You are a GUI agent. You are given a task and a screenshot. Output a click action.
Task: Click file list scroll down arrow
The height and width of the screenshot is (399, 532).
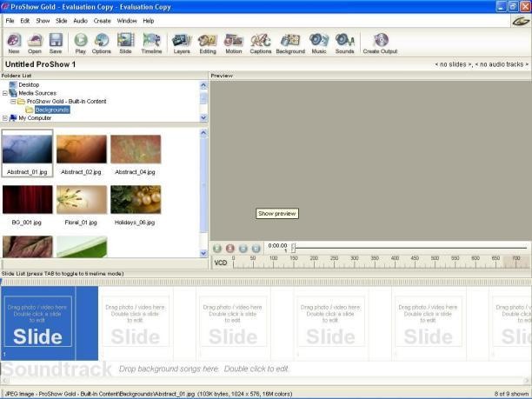(203, 253)
